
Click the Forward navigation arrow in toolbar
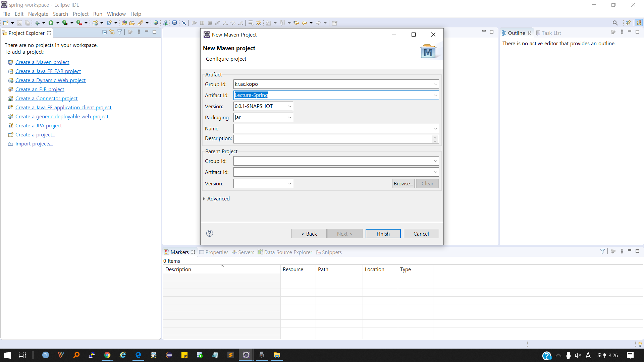pyautogui.click(x=318, y=23)
